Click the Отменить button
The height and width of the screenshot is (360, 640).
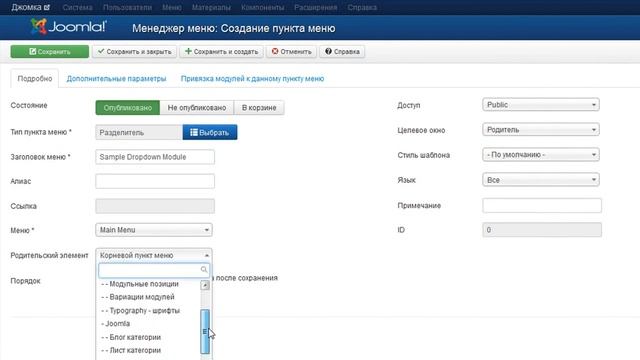(x=291, y=51)
